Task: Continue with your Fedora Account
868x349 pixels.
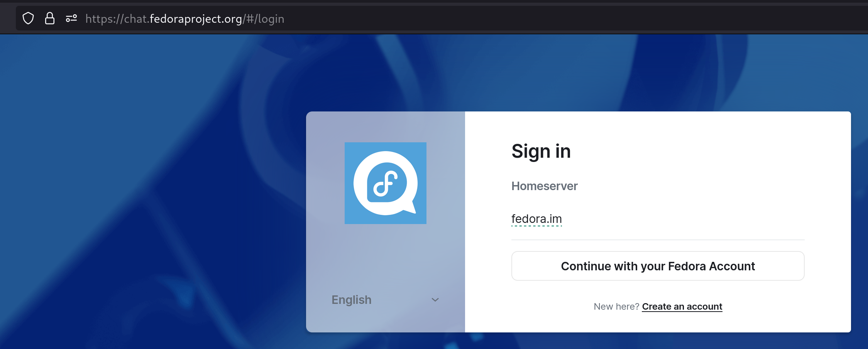Action: pyautogui.click(x=658, y=266)
